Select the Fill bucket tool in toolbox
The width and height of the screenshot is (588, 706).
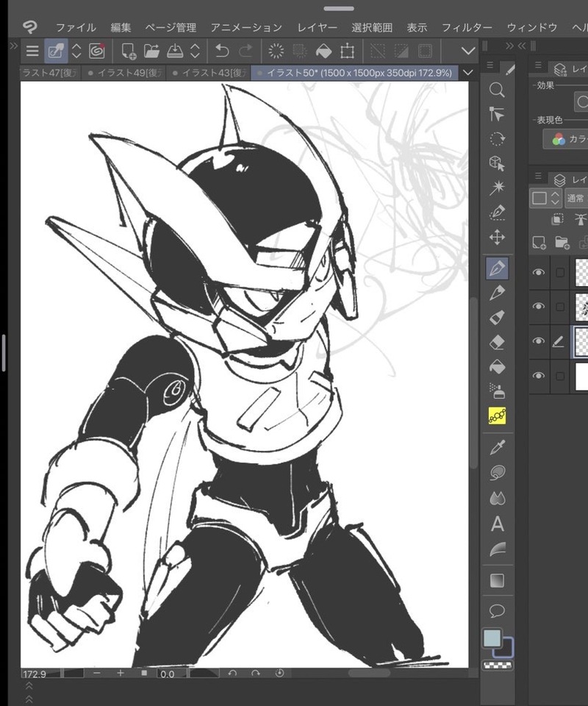click(x=497, y=367)
